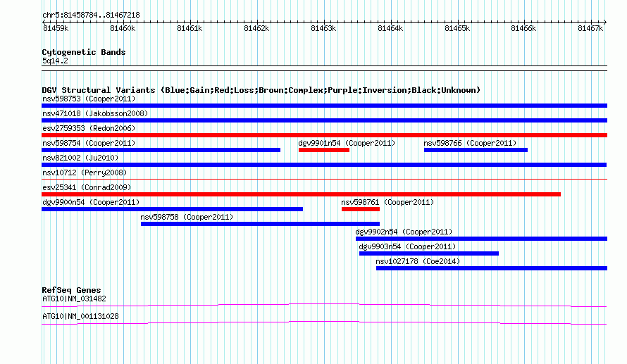This screenshot has width=627, height=364.
Task: Select the blue nsv598758 gain bar
Action: pyautogui.click(x=261, y=224)
